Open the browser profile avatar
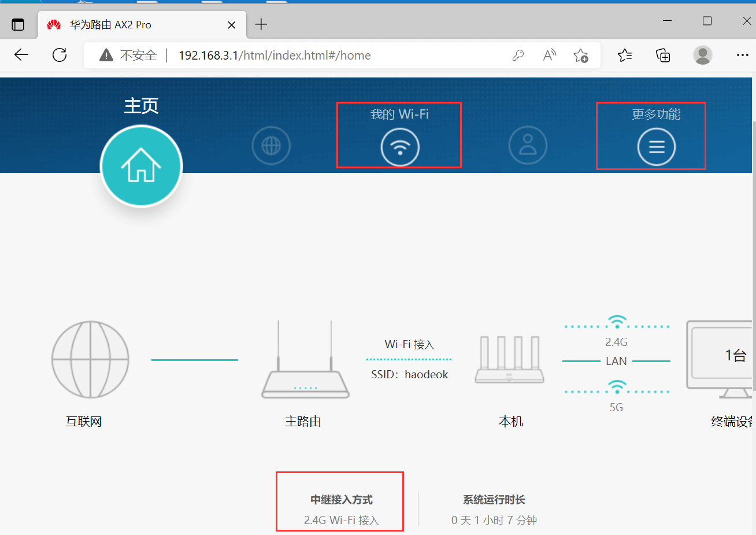The image size is (756, 535). coord(703,55)
